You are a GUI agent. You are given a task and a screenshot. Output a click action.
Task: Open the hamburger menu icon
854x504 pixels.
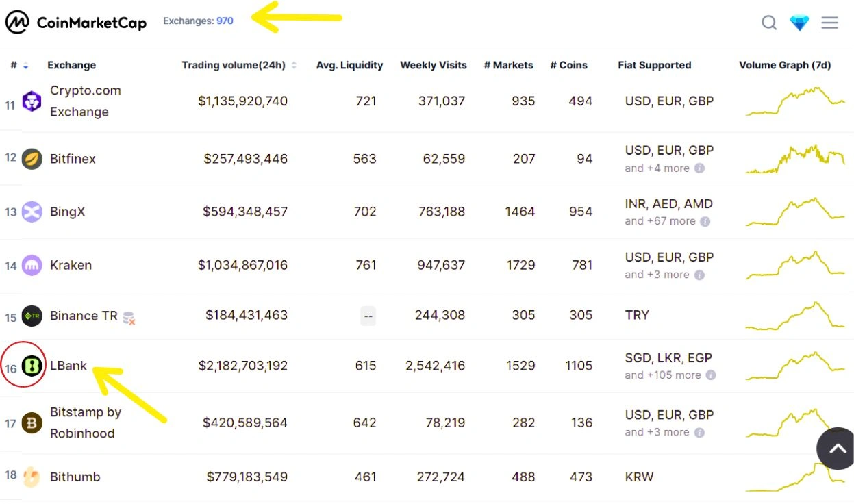click(x=829, y=23)
